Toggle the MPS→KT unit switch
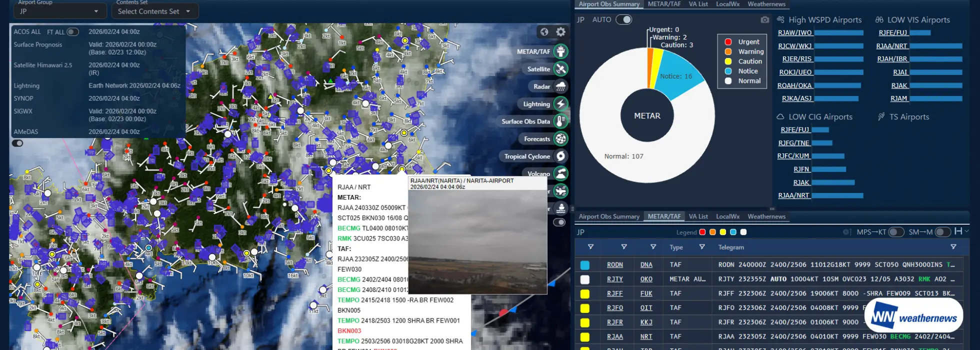980x350 pixels. [896, 232]
